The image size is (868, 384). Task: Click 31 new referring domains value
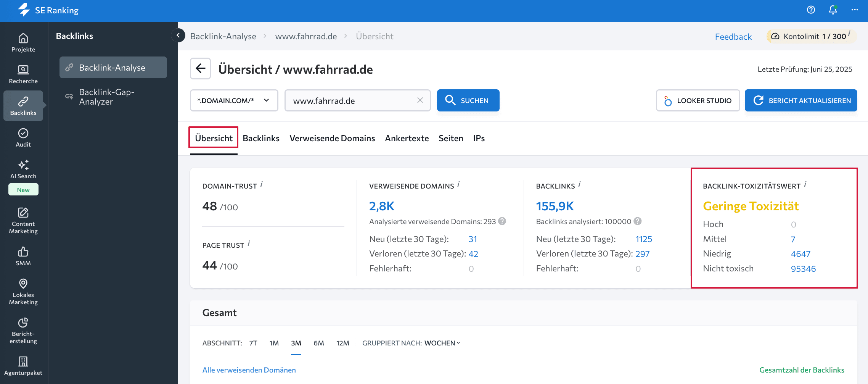(x=473, y=239)
